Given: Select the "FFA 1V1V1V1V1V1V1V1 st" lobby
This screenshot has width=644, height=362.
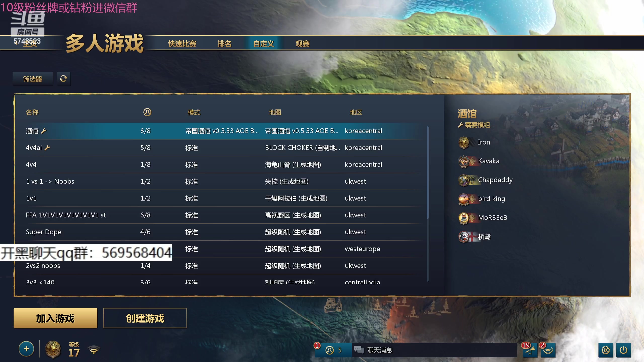Looking at the screenshot, I should point(66,215).
